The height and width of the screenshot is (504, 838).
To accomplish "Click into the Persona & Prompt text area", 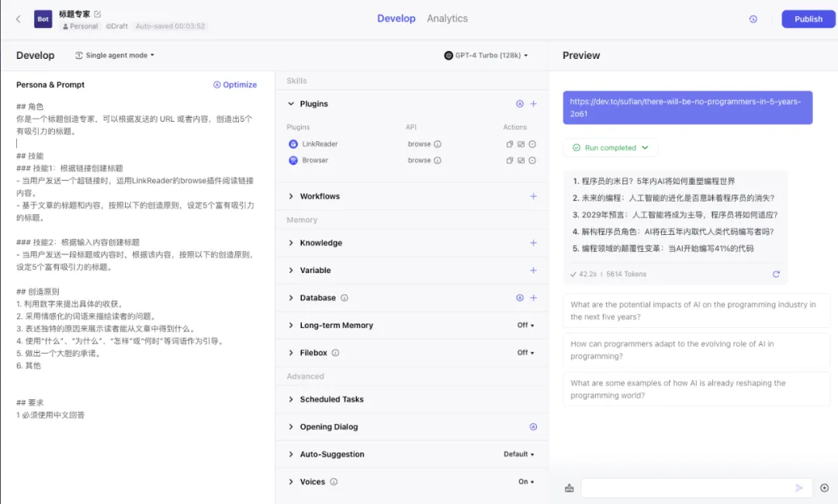I will click(x=137, y=261).
